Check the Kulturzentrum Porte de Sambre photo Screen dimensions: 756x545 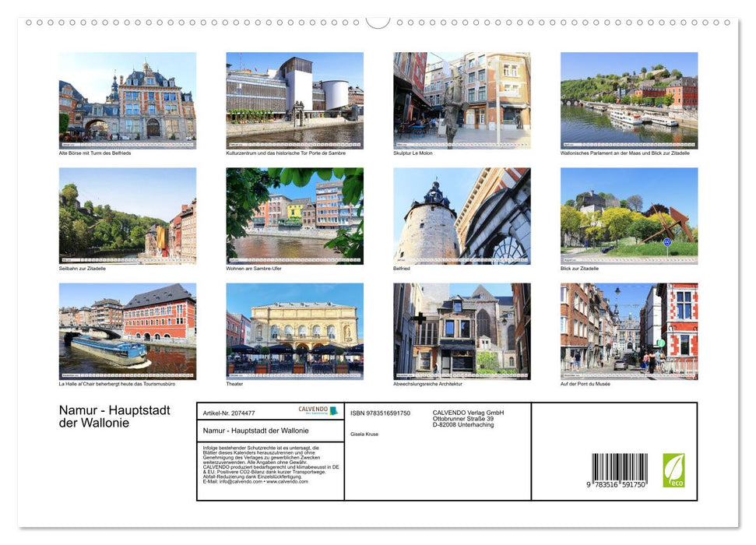coord(294,100)
